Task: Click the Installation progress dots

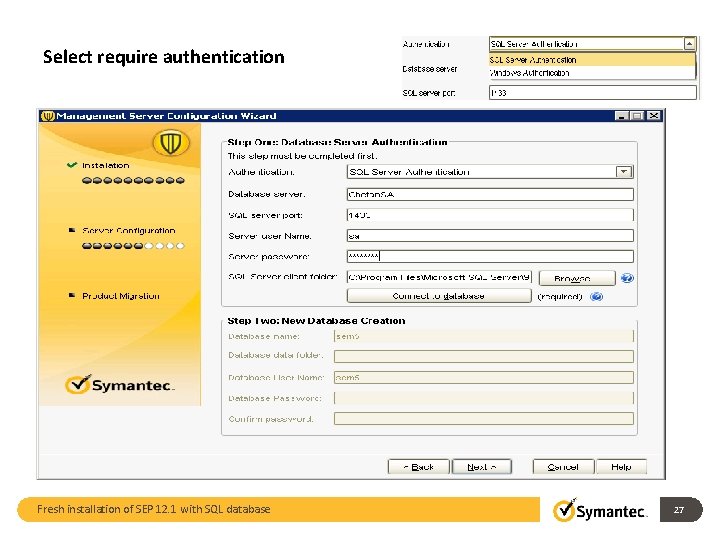Action: point(133,180)
